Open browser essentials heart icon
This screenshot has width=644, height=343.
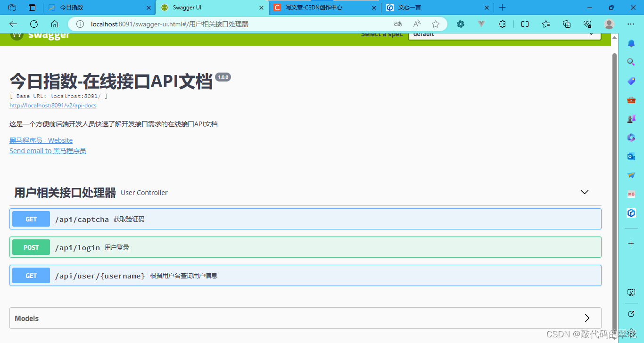587,24
